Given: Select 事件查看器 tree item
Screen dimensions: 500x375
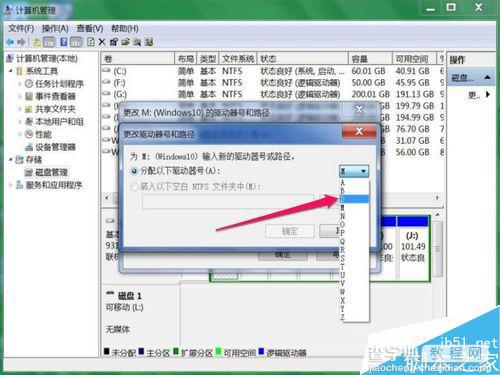Looking at the screenshot, I should 55,96.
